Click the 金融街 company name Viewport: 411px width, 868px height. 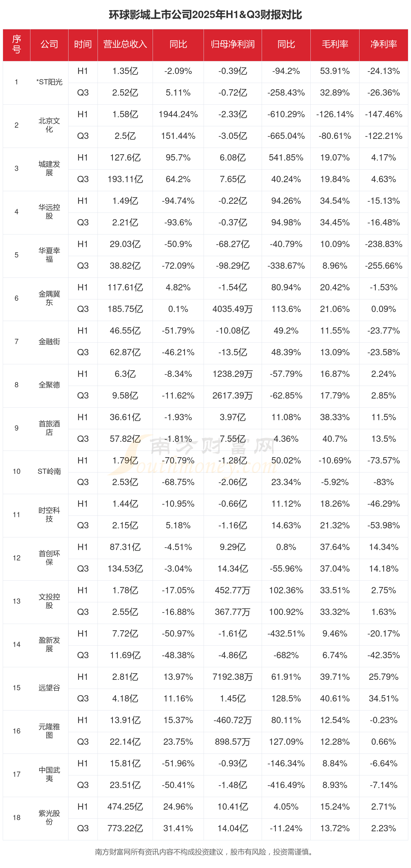(x=49, y=341)
